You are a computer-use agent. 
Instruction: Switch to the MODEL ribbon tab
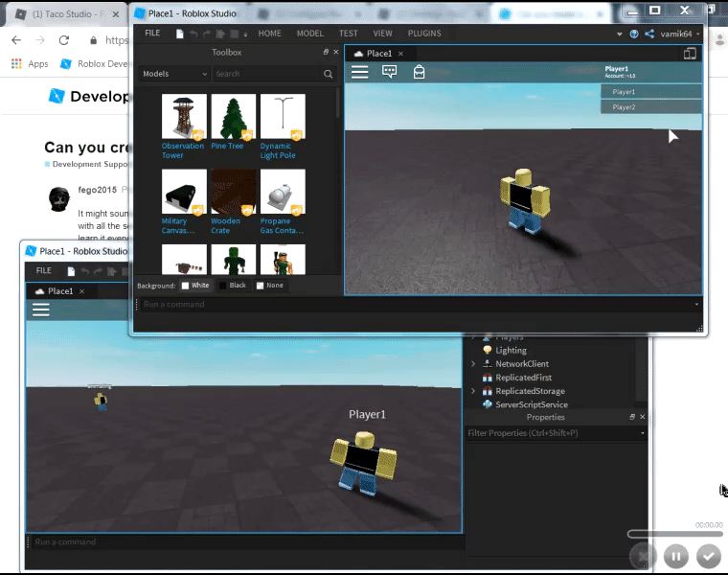(x=310, y=34)
